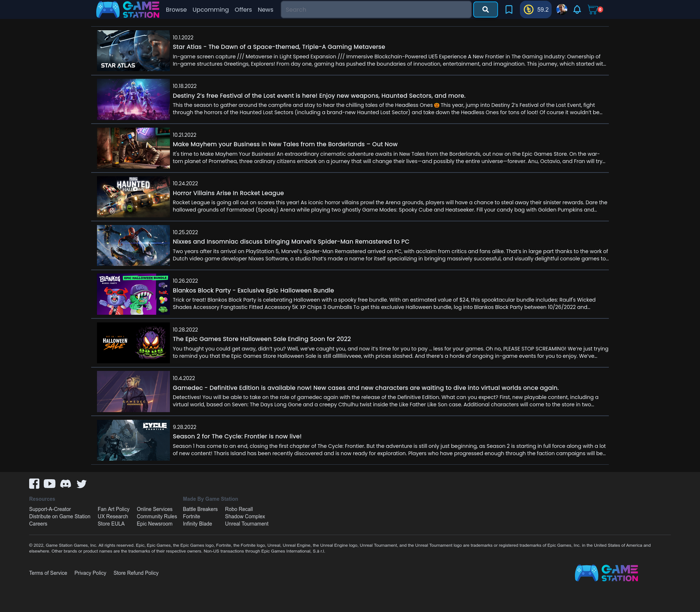Open the News menu item
Screen dimensions: 700x612
point(265,9)
